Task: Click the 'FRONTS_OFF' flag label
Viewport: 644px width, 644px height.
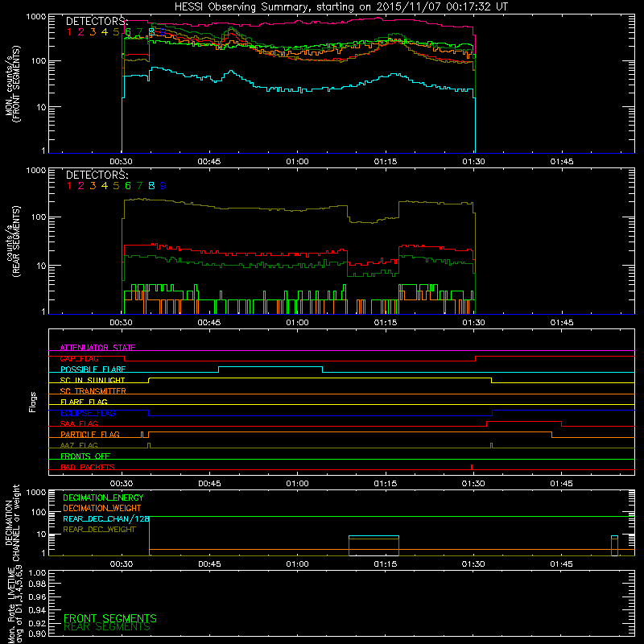Action: tap(85, 456)
